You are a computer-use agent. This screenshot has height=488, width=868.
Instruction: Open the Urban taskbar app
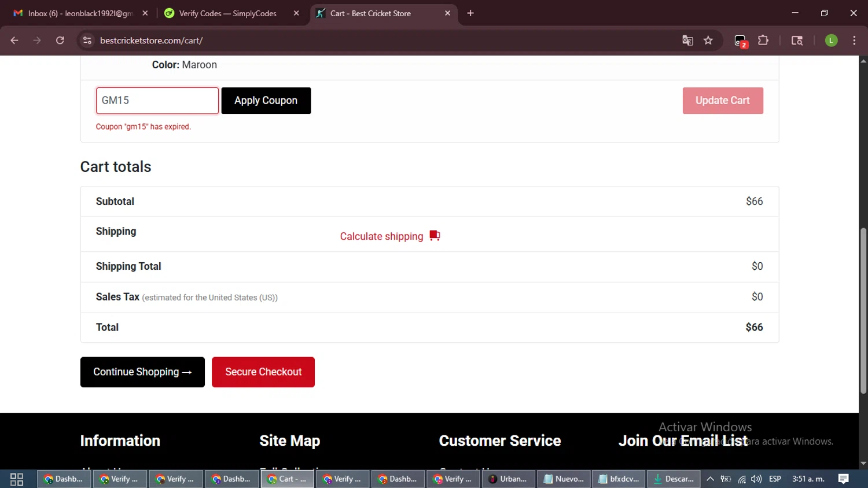coord(507,479)
